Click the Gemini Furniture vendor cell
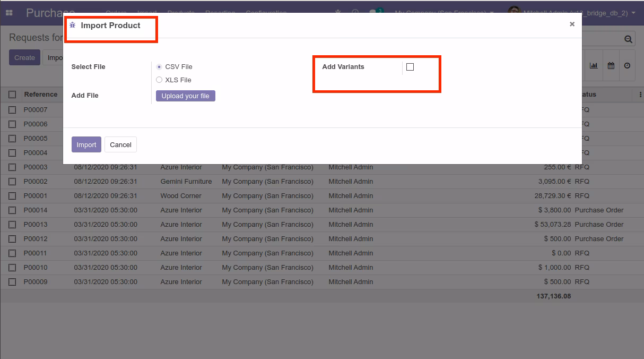 [x=186, y=182]
